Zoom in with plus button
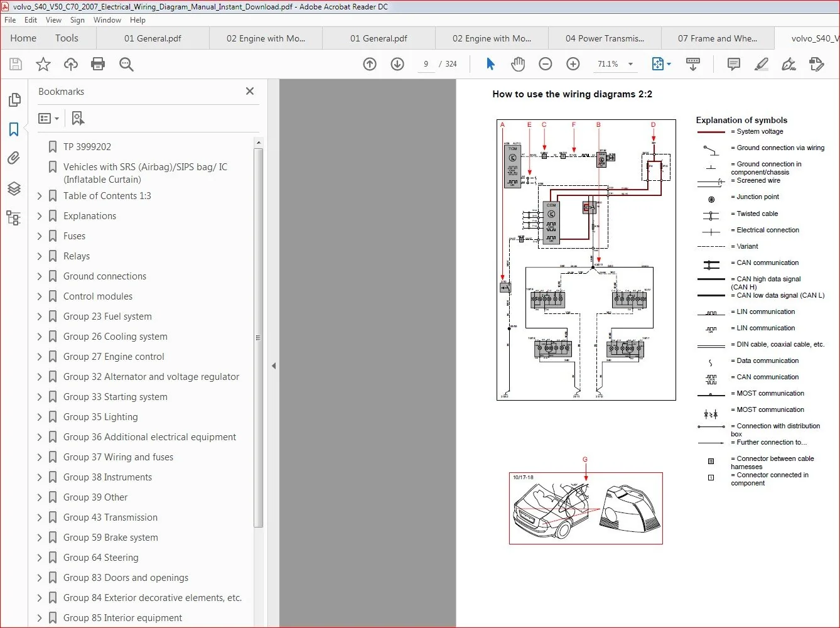840x628 pixels. click(x=573, y=64)
